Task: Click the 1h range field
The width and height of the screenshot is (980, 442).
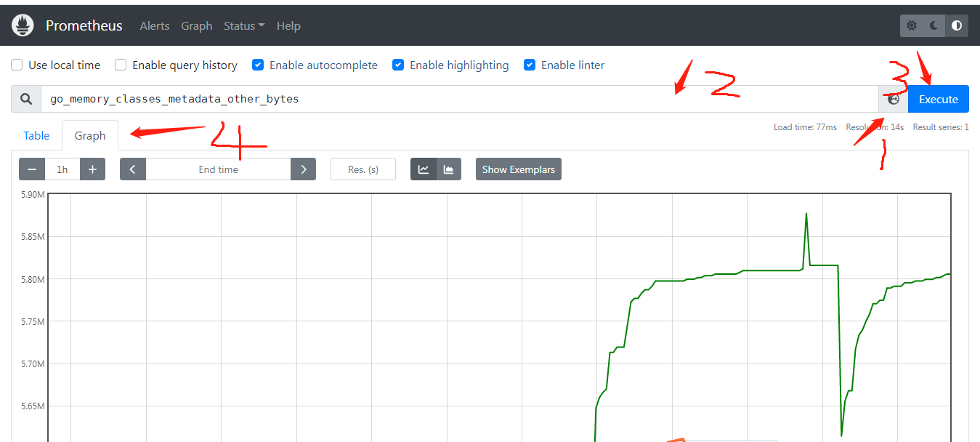Action: [62, 169]
